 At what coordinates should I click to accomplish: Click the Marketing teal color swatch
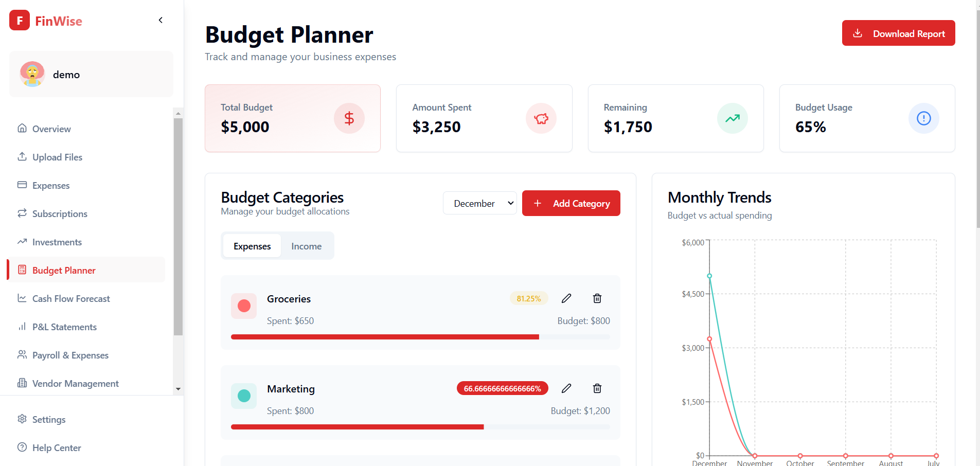pos(244,396)
